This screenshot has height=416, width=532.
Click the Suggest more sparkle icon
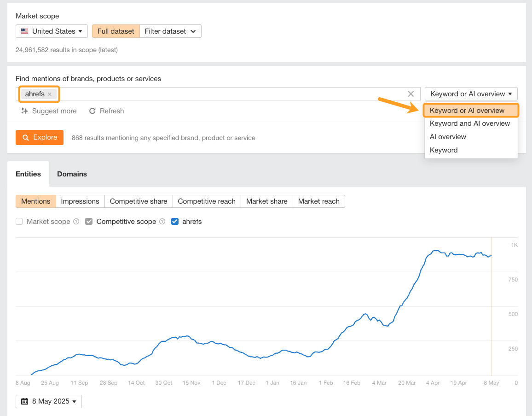tap(23, 111)
